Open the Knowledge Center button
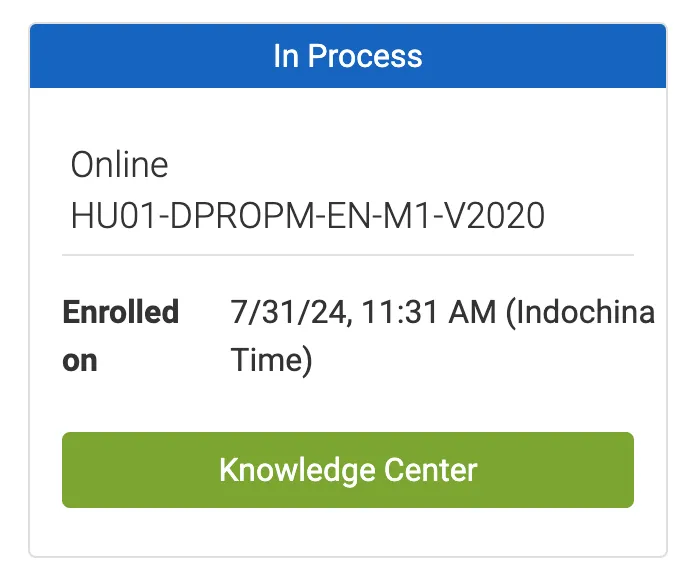The width and height of the screenshot is (690, 578). [348, 470]
